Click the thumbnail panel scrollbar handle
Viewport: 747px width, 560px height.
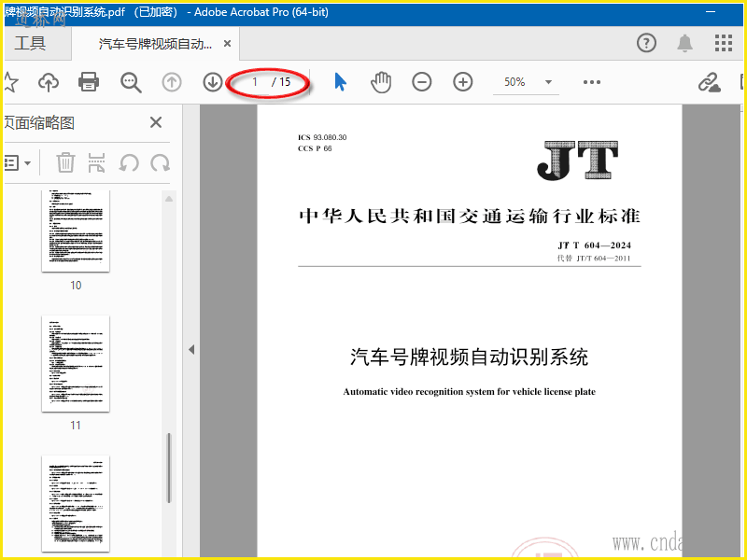(169, 468)
